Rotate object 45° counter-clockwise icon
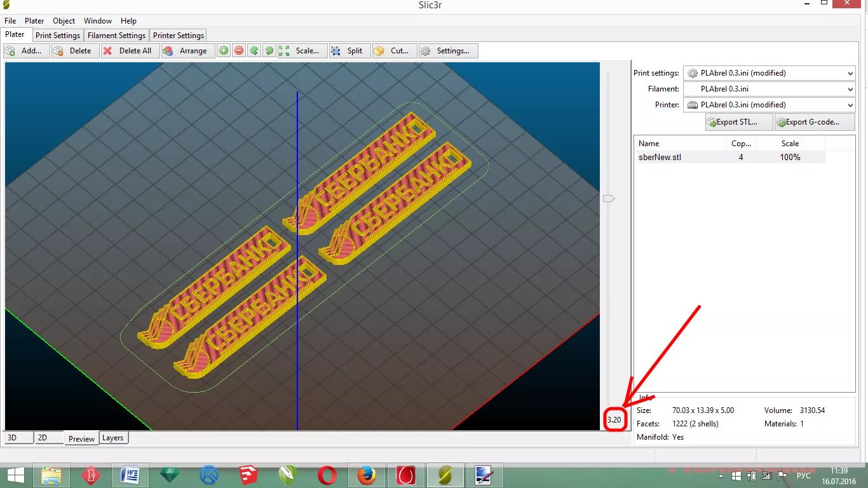This screenshot has width=868, height=488. [x=254, y=51]
